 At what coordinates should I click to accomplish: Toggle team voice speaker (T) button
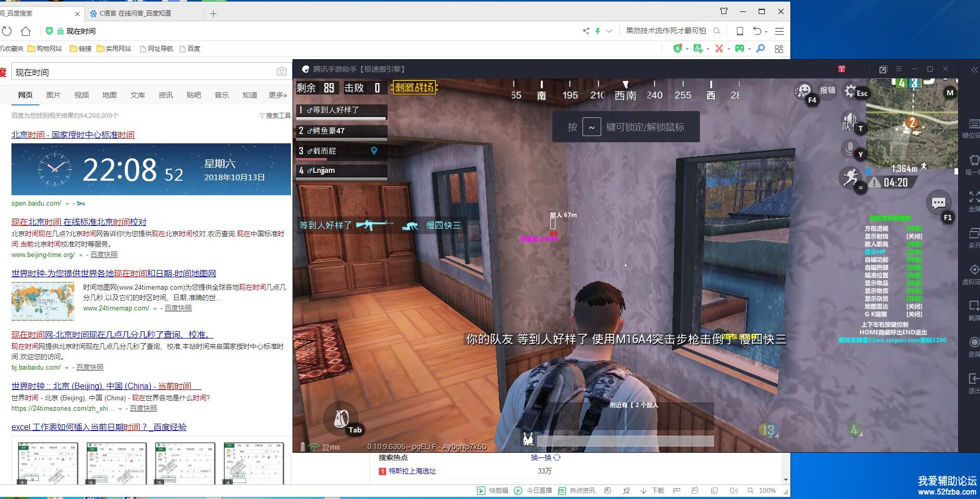pos(850,122)
